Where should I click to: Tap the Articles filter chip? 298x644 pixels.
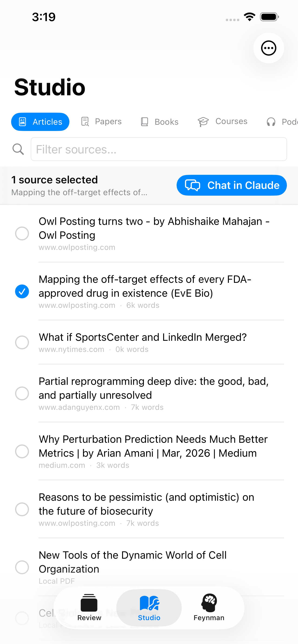pos(40,122)
